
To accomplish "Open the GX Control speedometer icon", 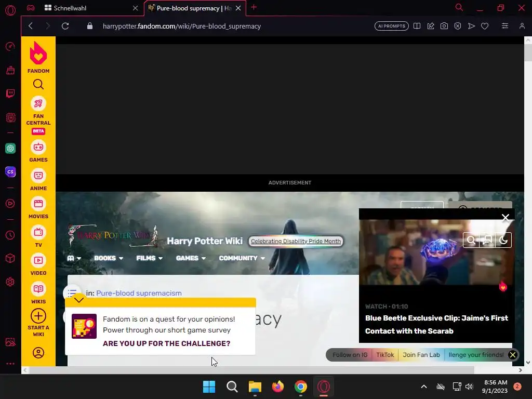I will [x=10, y=46].
